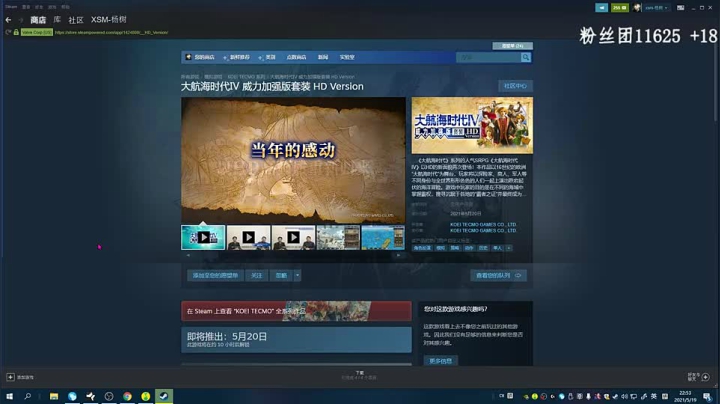The height and width of the screenshot is (404, 720).
Task: Open publisher KOEI TECMO GAMES link
Action: point(483,230)
